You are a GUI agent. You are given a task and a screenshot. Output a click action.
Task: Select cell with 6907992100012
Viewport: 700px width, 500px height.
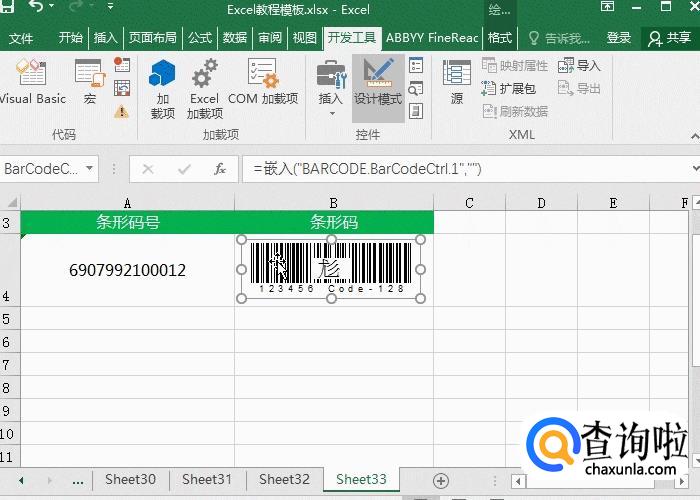tap(127, 270)
